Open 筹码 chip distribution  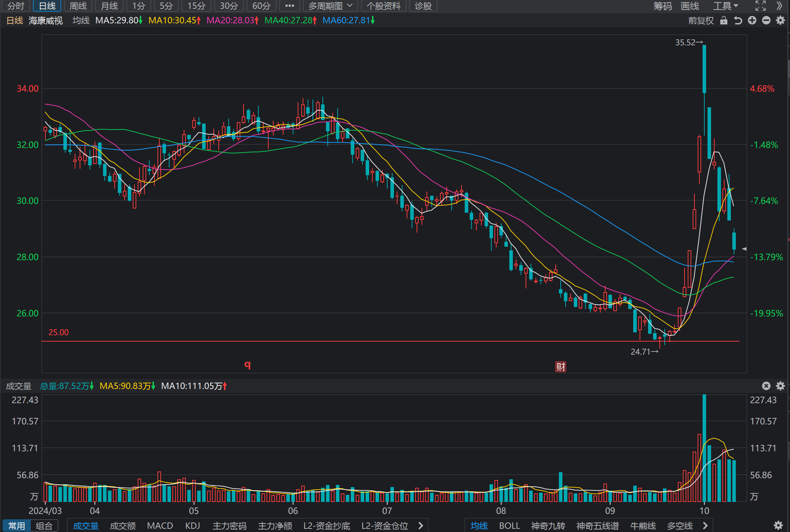pyautogui.click(x=663, y=6)
